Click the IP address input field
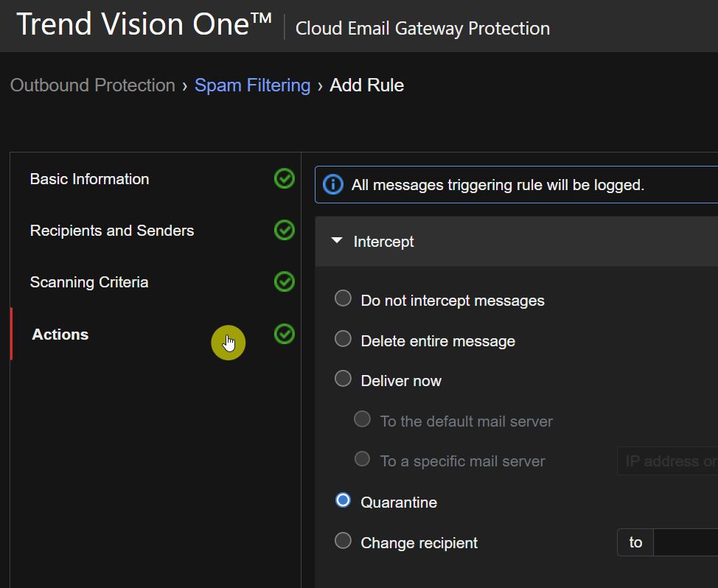The image size is (718, 588). click(x=668, y=461)
